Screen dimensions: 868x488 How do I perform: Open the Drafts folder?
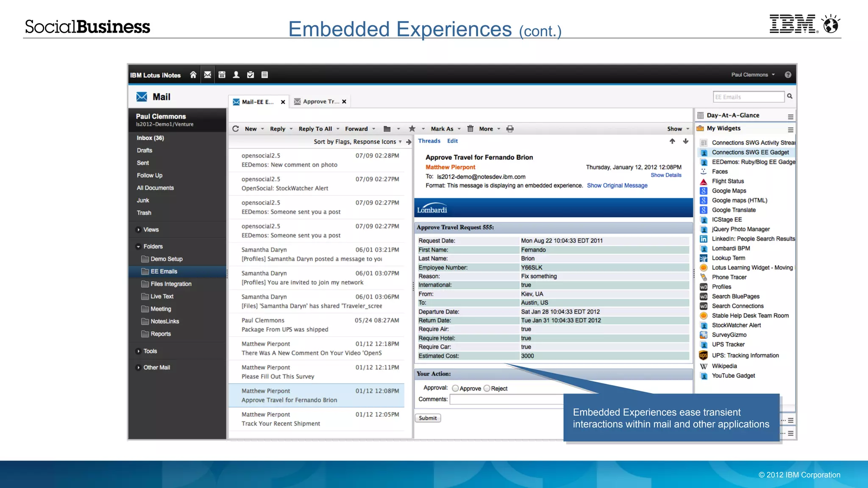(x=145, y=150)
